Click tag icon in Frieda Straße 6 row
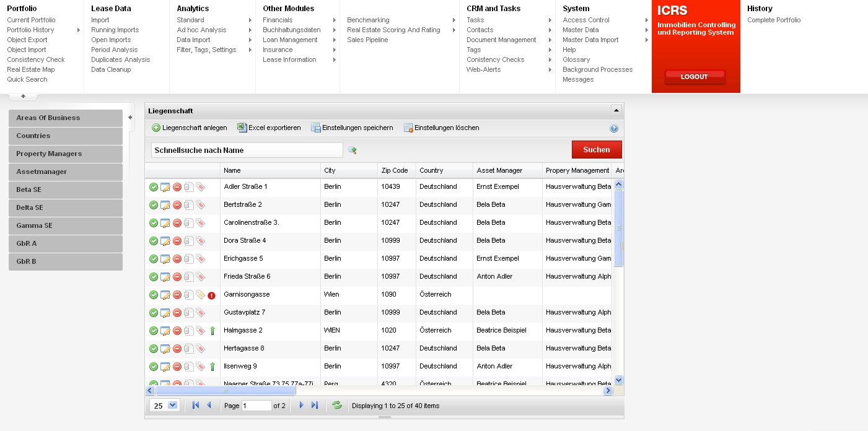The image size is (868, 431). click(200, 277)
